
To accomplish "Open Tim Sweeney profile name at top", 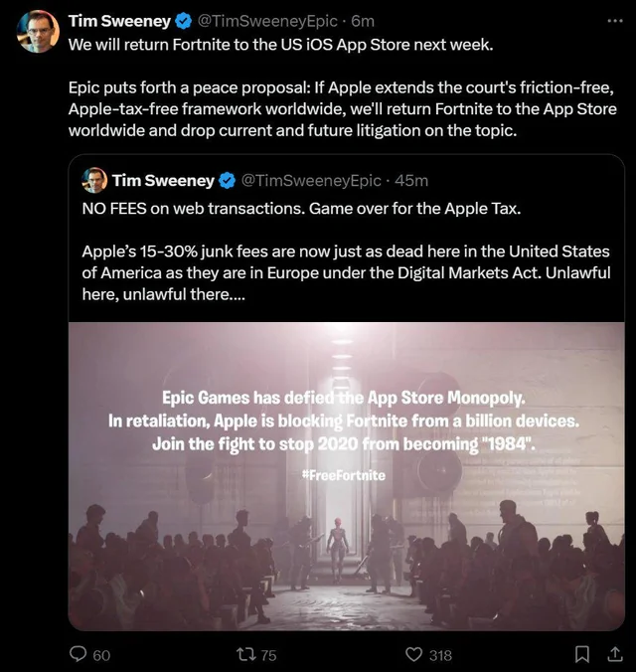I will tap(119, 21).
